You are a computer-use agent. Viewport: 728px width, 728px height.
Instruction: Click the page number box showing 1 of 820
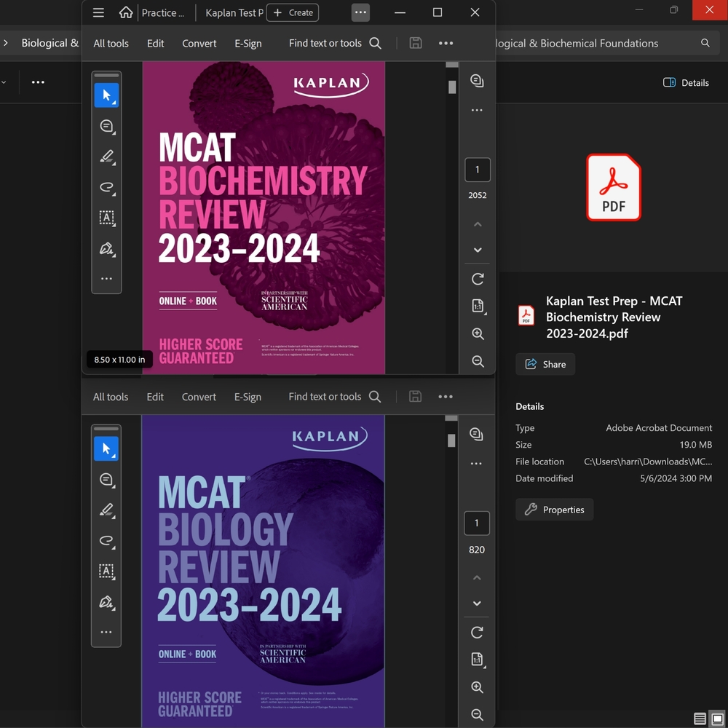coord(477,523)
